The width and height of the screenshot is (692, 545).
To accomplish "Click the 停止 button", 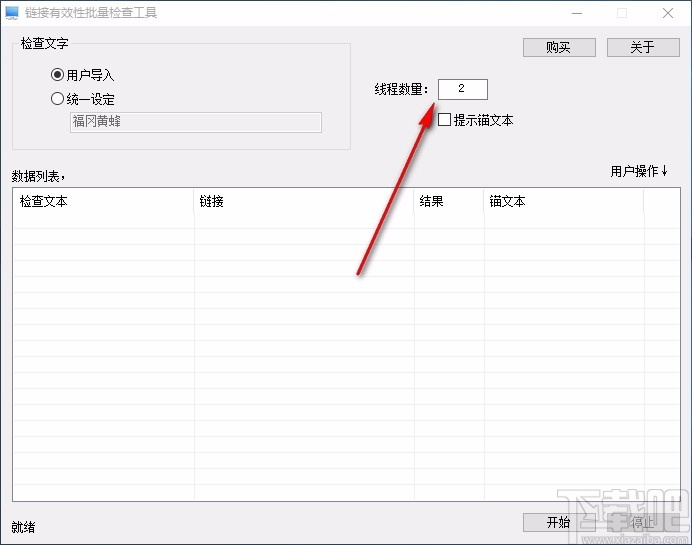I will pos(643,522).
